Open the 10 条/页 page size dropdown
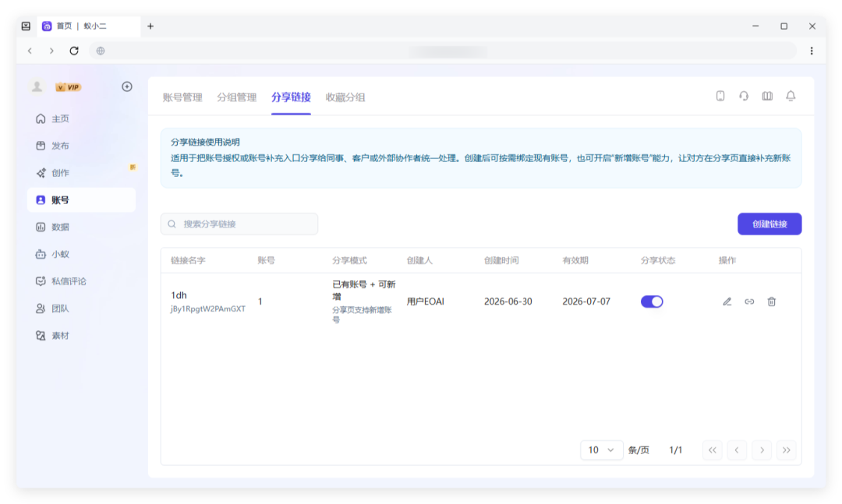842x504 pixels. point(601,449)
